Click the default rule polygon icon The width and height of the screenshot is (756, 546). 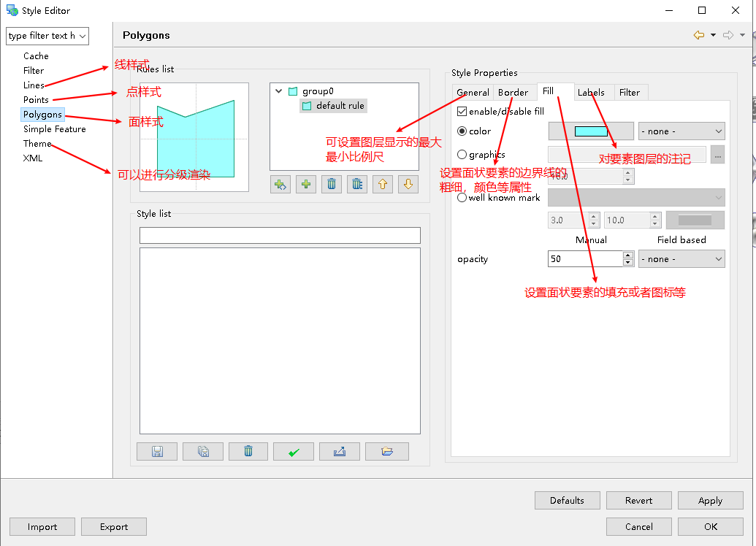coord(307,106)
